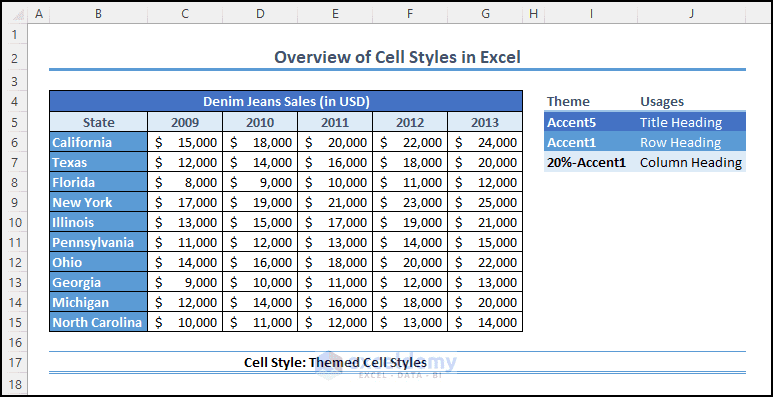Select row 17 header

14,363
